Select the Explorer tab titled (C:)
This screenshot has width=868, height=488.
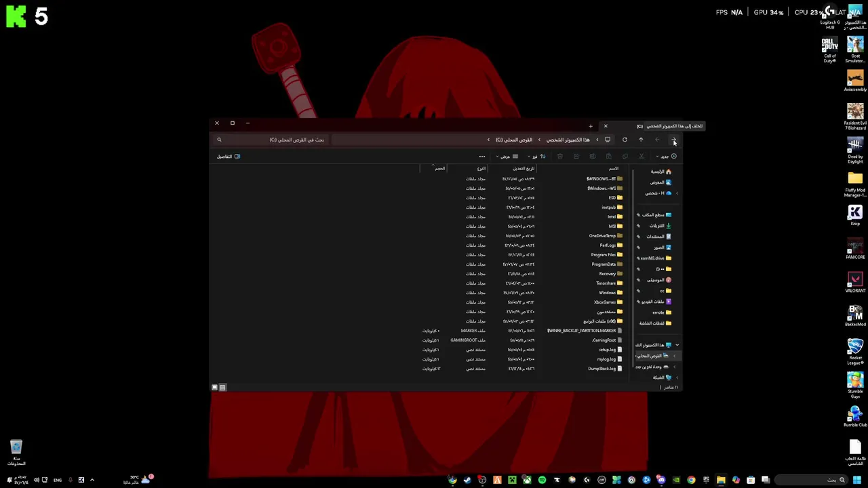[x=639, y=126]
